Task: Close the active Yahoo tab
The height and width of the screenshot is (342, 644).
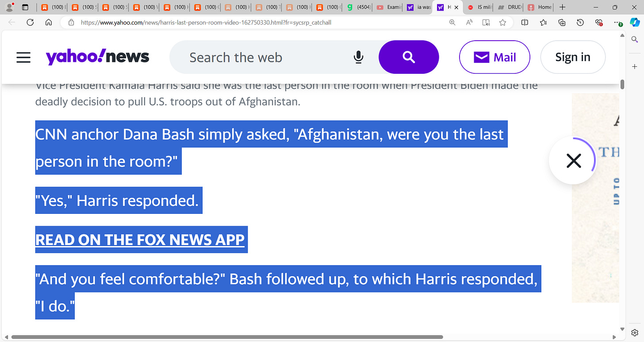Action: [x=456, y=7]
